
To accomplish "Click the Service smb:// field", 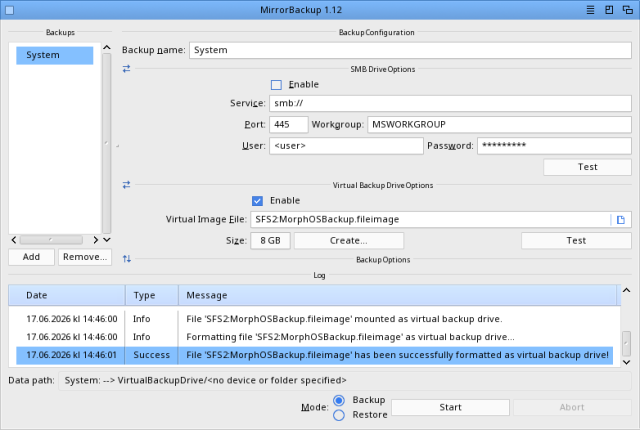I will click(450, 103).
